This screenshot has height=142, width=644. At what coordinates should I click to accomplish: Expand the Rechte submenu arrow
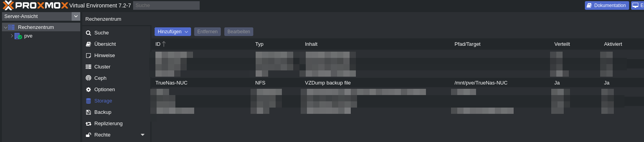coord(143,135)
